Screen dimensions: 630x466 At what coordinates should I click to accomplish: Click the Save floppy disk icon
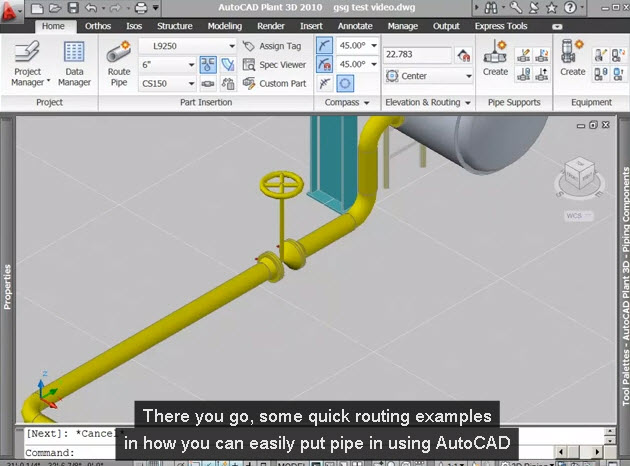(73, 8)
